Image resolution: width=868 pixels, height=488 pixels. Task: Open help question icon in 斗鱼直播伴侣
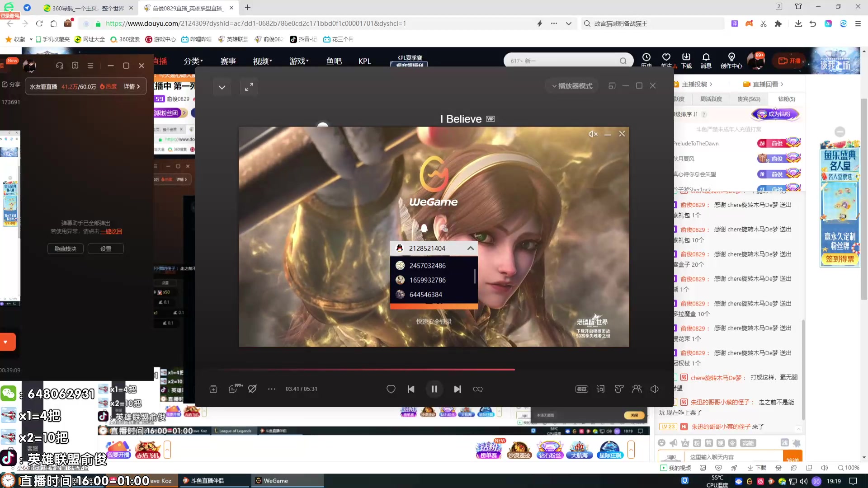pos(75,66)
